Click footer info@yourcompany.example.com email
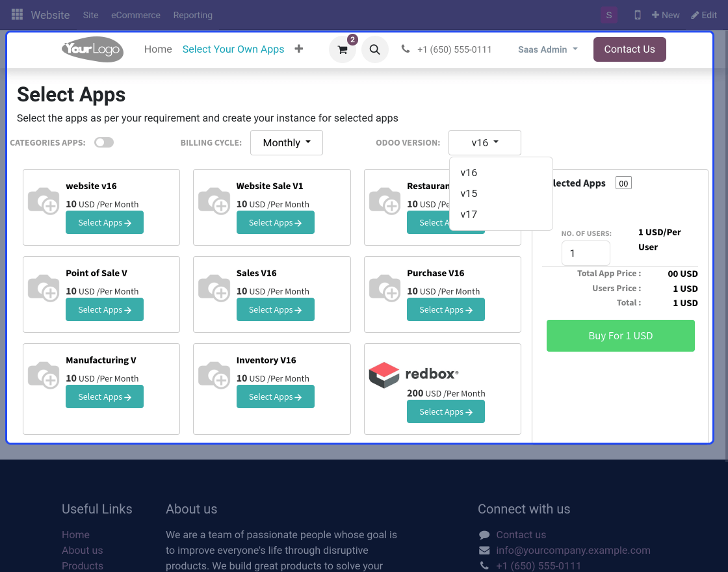 (x=573, y=550)
